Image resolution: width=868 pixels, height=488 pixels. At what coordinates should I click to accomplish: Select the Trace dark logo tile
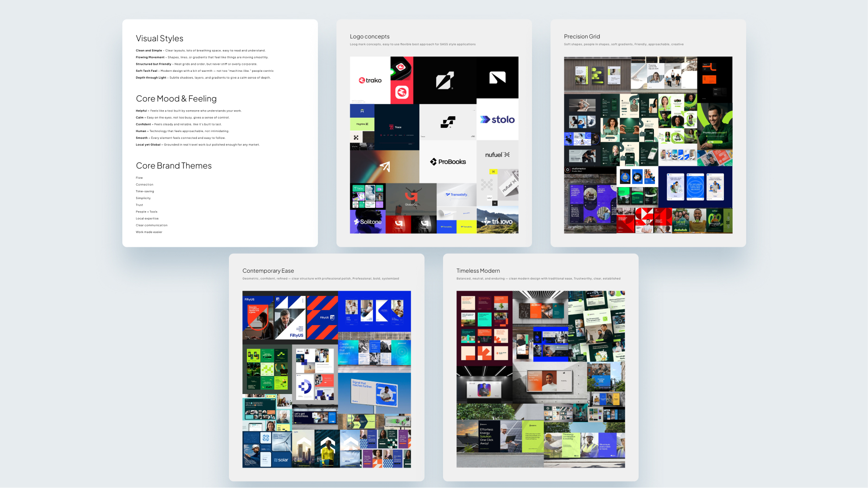397,127
